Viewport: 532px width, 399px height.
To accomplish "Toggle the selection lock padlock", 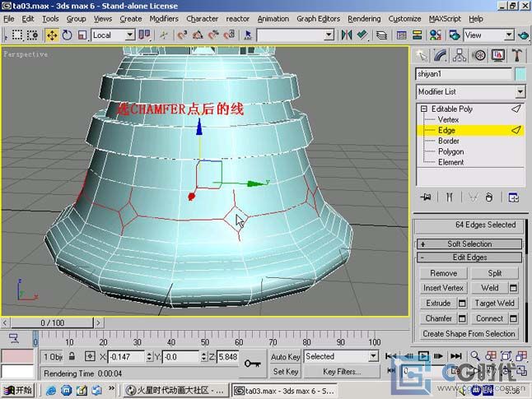I will pyautogui.click(x=72, y=356).
